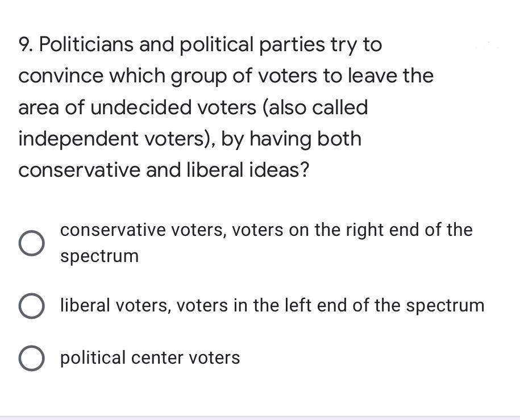Viewport: 520px width, 420px height.
Task: Select the liberal voters radio button
Action: [32, 306]
